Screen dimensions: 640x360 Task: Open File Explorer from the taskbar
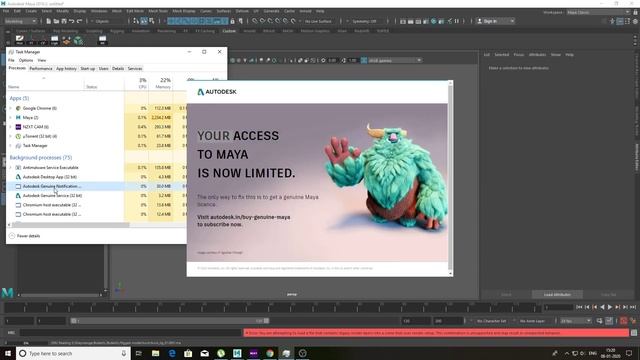[x=156, y=353]
